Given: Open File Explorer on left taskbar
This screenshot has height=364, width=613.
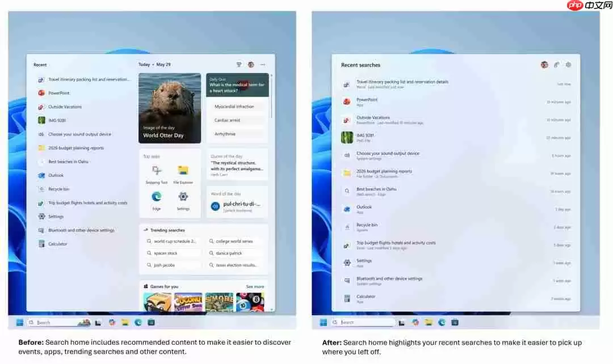Looking at the screenshot, I should point(125,322).
